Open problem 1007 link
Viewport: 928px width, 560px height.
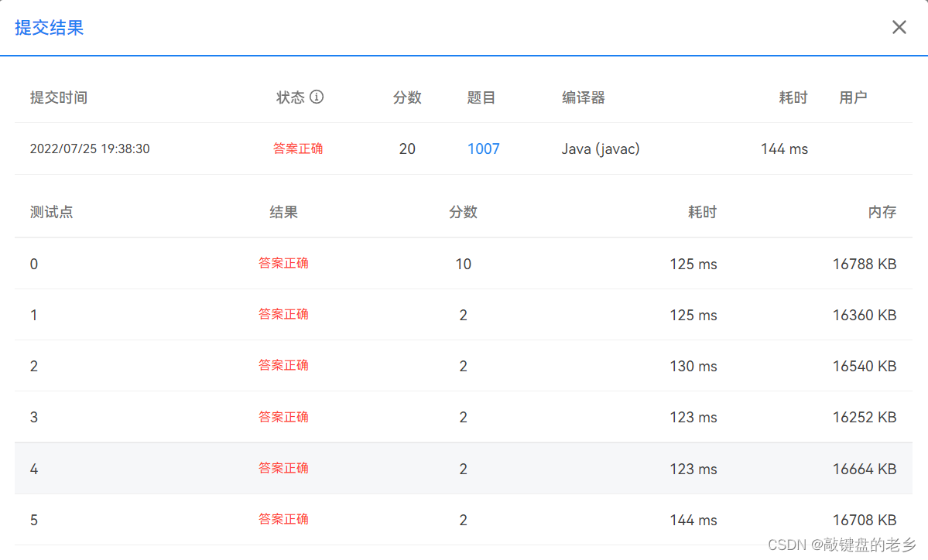tap(483, 149)
